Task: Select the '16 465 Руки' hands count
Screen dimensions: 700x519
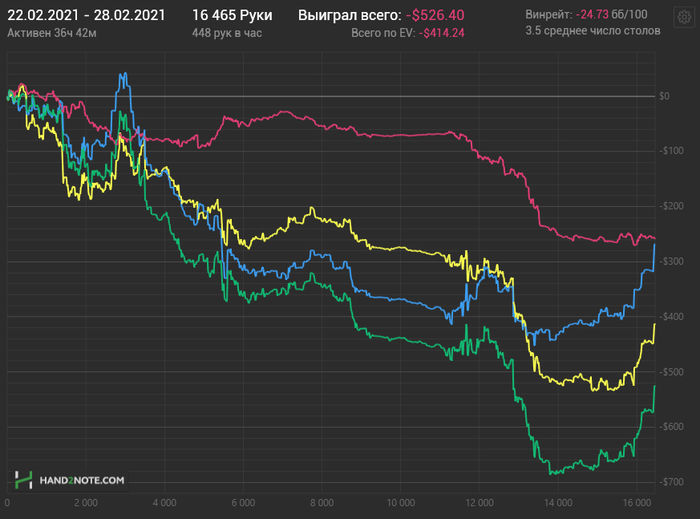Action: 232,15
